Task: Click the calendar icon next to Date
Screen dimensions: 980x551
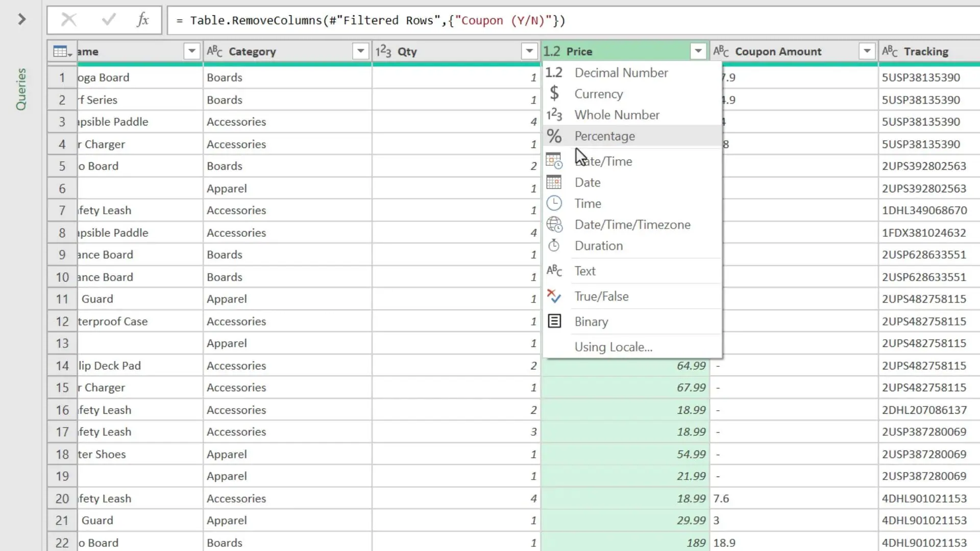Action: (554, 182)
